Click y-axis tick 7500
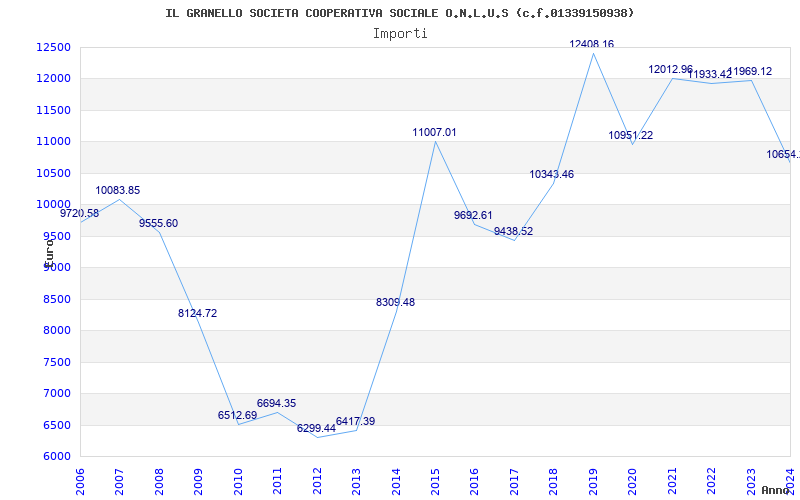This screenshot has width=800, height=500. tap(56, 362)
